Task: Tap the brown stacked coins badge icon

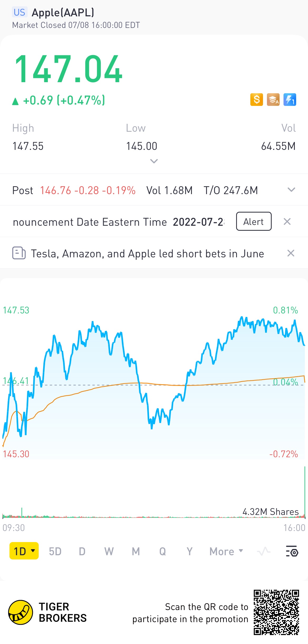Action: pos(273,100)
